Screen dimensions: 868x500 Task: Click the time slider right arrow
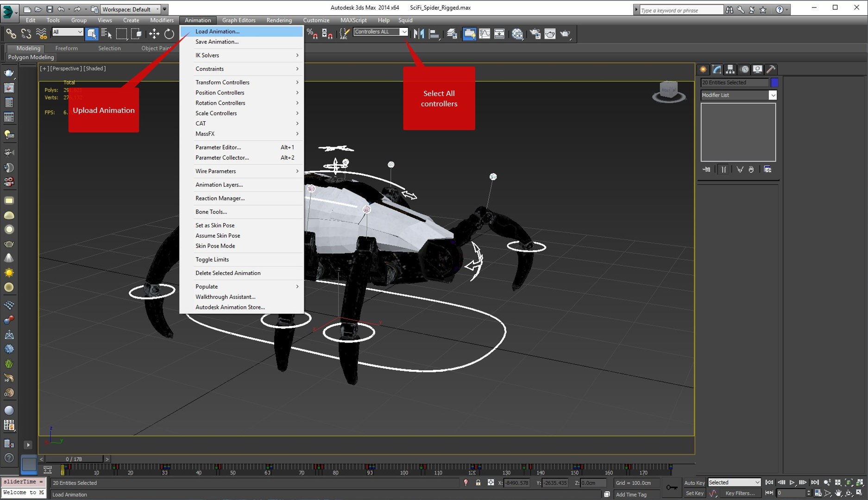tap(107, 459)
